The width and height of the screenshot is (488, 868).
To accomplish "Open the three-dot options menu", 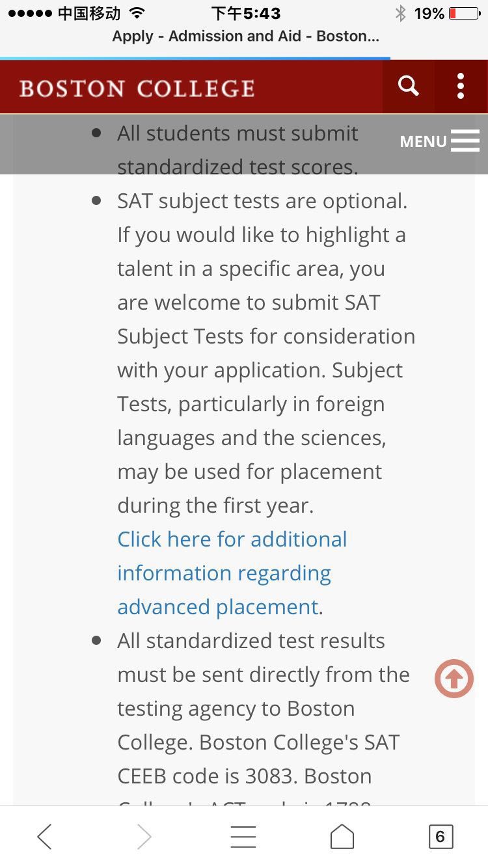I will pyautogui.click(x=461, y=86).
